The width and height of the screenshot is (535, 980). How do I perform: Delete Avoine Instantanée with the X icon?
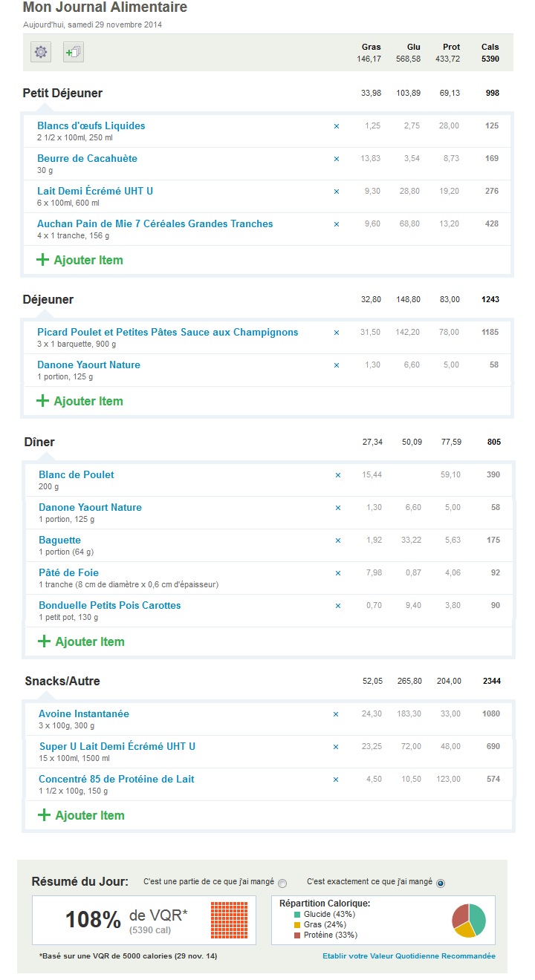coord(336,714)
